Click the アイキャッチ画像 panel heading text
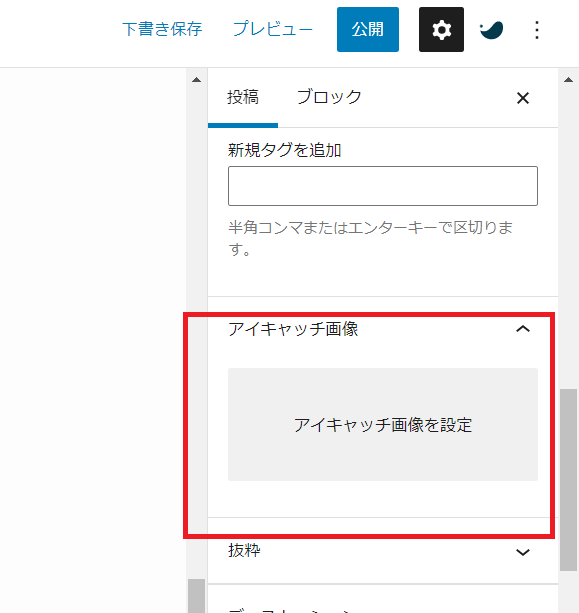This screenshot has width=579, height=613. (x=293, y=329)
